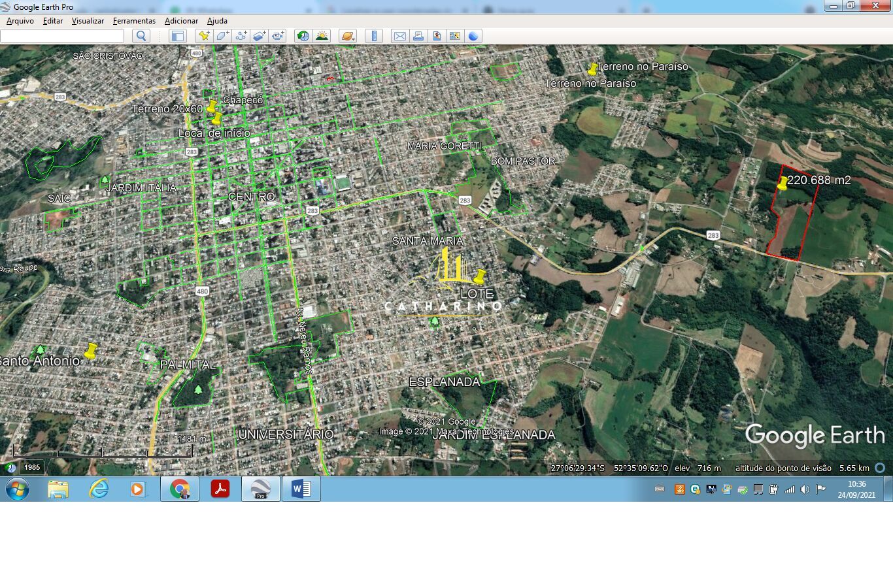The image size is (893, 588).
Task: Add a new placemark with the pushpin tool
Action: (204, 36)
